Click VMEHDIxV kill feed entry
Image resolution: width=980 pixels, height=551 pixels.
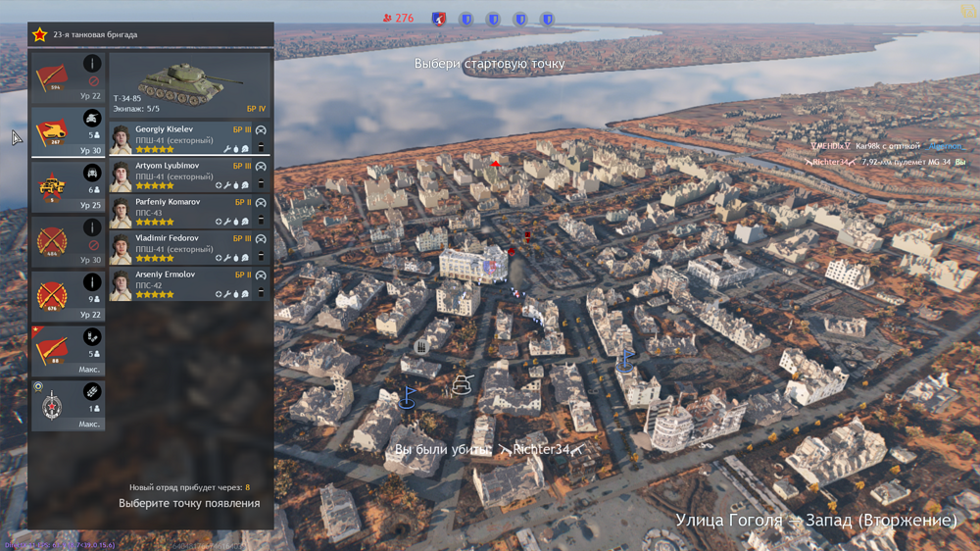tap(886, 146)
